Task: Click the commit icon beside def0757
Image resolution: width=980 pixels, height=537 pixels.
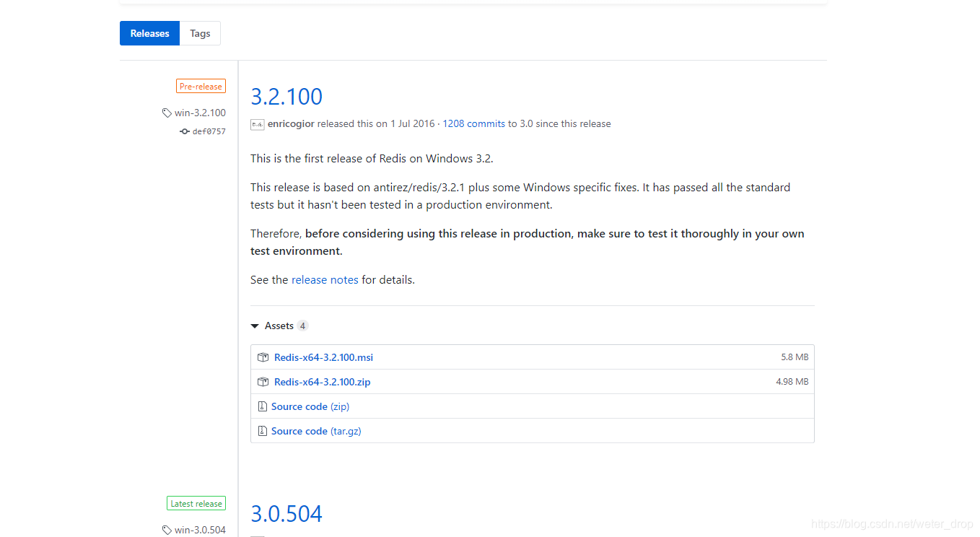Action: pos(185,131)
